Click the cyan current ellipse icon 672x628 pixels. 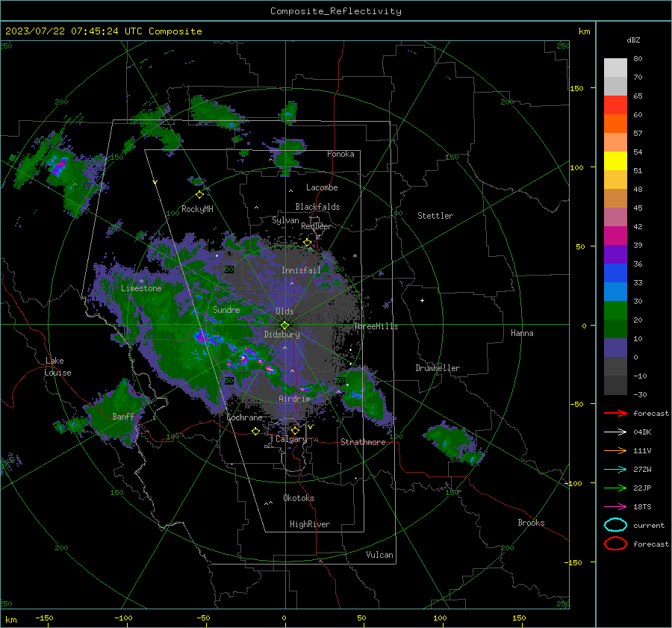point(615,525)
